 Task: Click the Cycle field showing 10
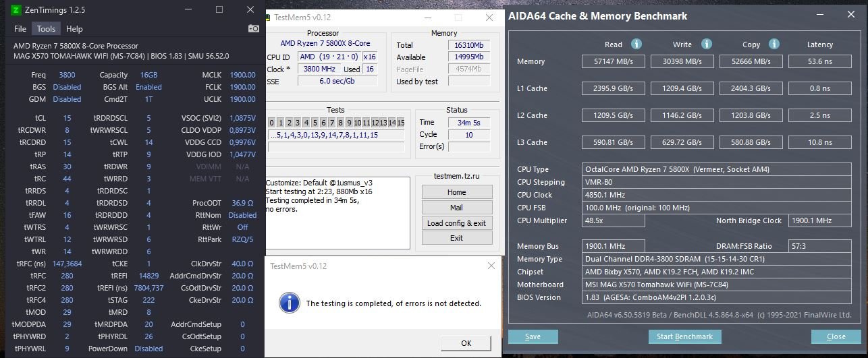point(470,135)
